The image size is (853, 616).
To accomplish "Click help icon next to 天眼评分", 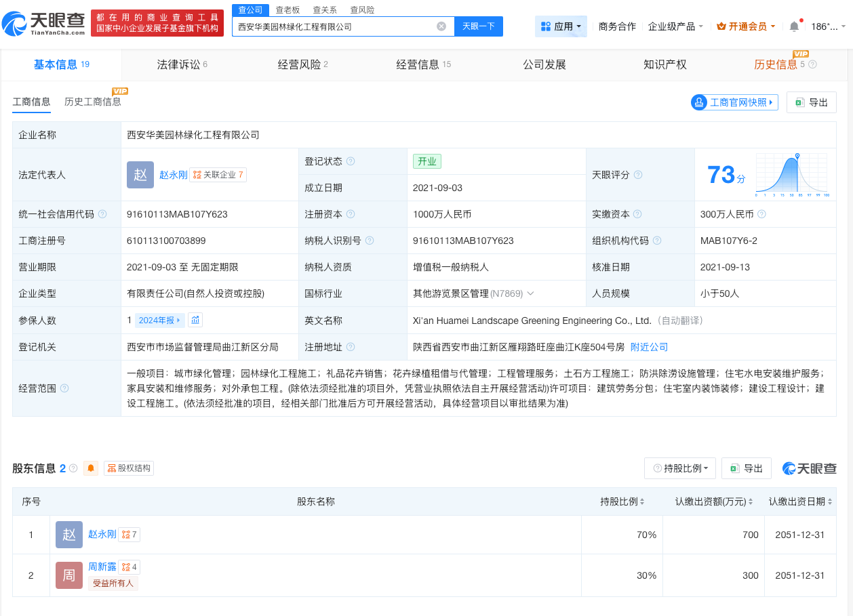I will pos(638,175).
